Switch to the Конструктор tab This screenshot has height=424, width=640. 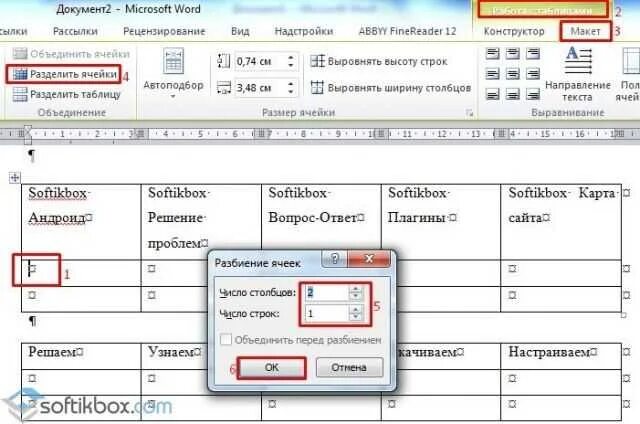(x=514, y=31)
